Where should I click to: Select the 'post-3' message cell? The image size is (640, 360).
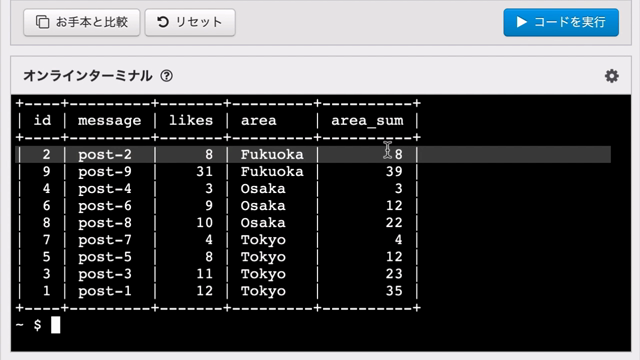tap(105, 274)
